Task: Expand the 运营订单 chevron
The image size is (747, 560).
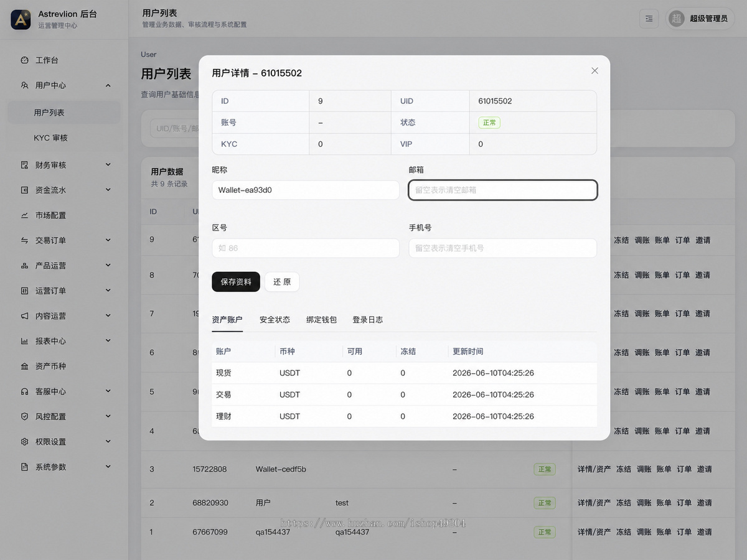Action: tap(108, 291)
